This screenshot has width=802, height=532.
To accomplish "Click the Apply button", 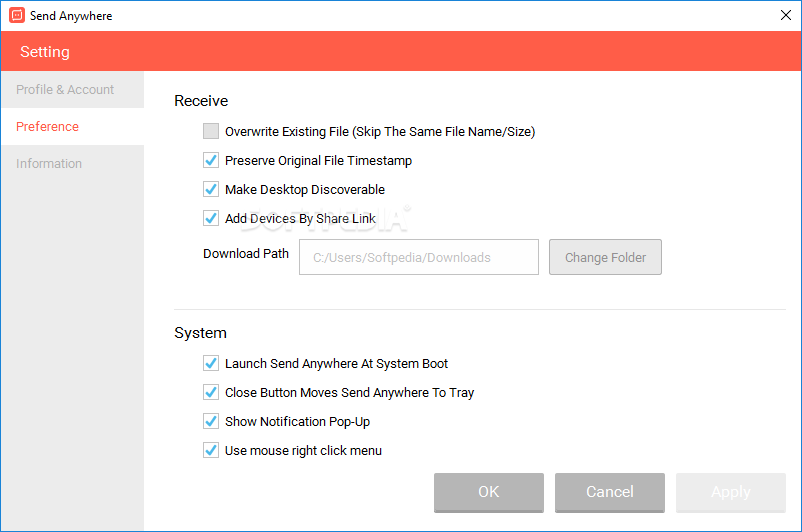I will tap(731, 492).
